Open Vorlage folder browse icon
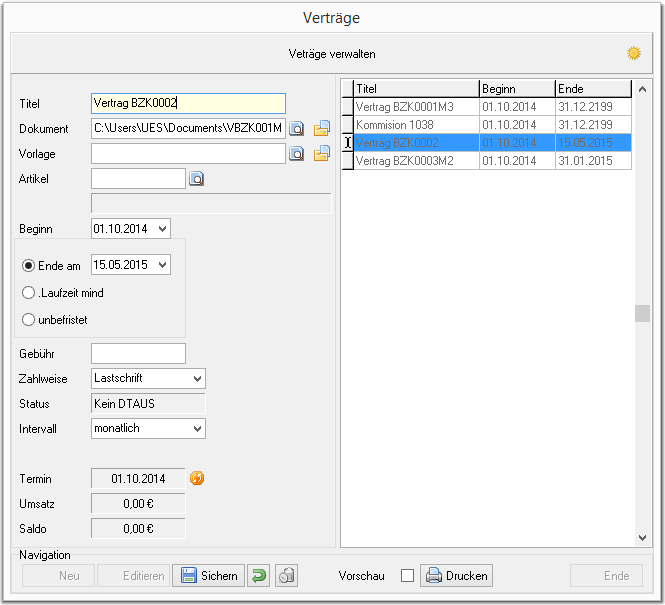Viewport: 665px width, 605px height. pos(322,153)
